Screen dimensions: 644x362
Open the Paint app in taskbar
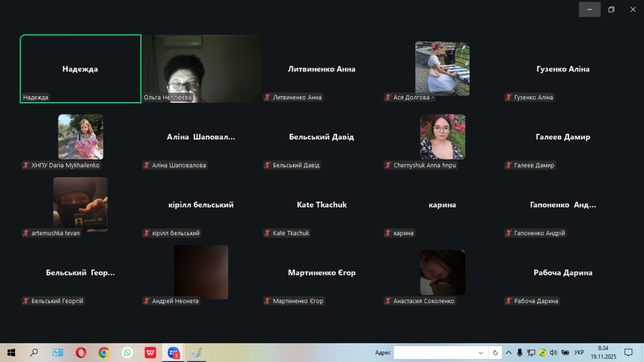[x=196, y=352]
